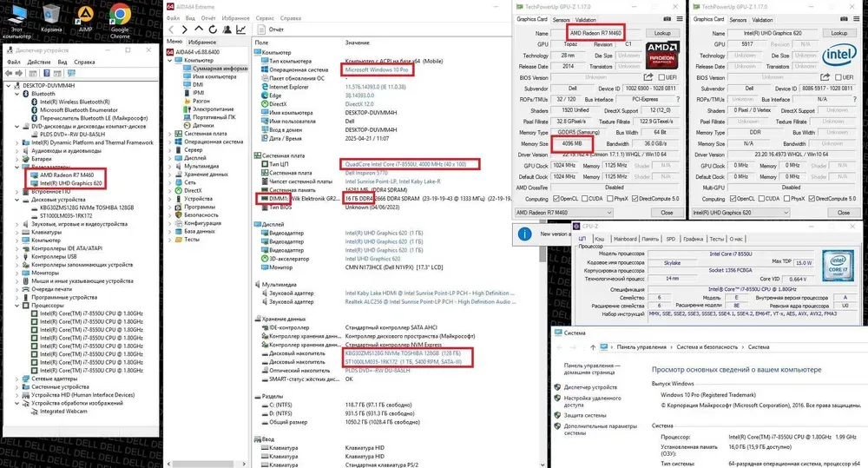Click Device Manager back arrow toolbar icon
The image size is (868, 468).
coord(9,73)
